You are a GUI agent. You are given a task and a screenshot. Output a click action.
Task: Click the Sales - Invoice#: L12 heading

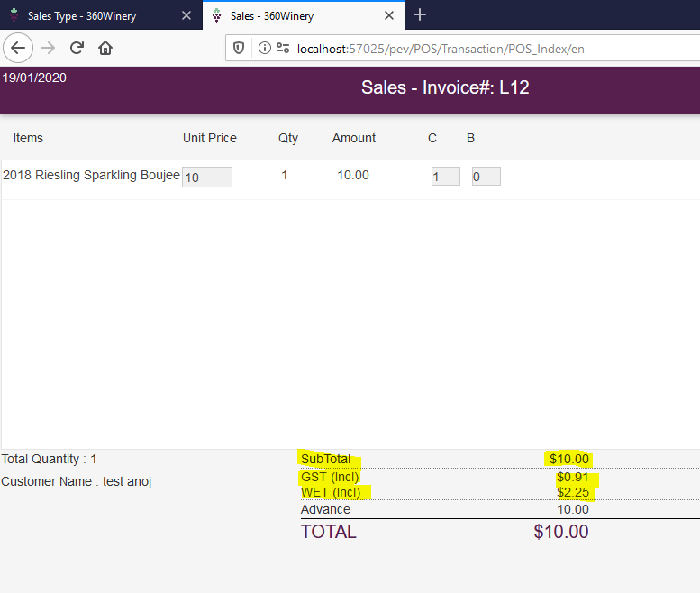pos(445,87)
